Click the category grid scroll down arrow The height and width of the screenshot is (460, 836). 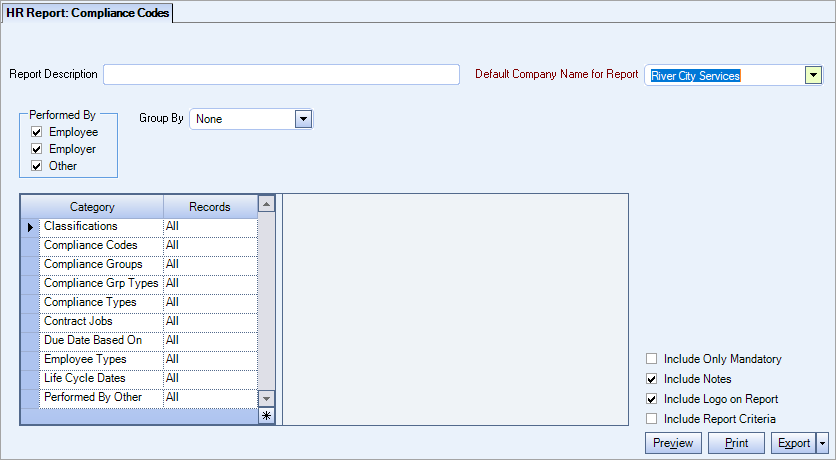267,398
